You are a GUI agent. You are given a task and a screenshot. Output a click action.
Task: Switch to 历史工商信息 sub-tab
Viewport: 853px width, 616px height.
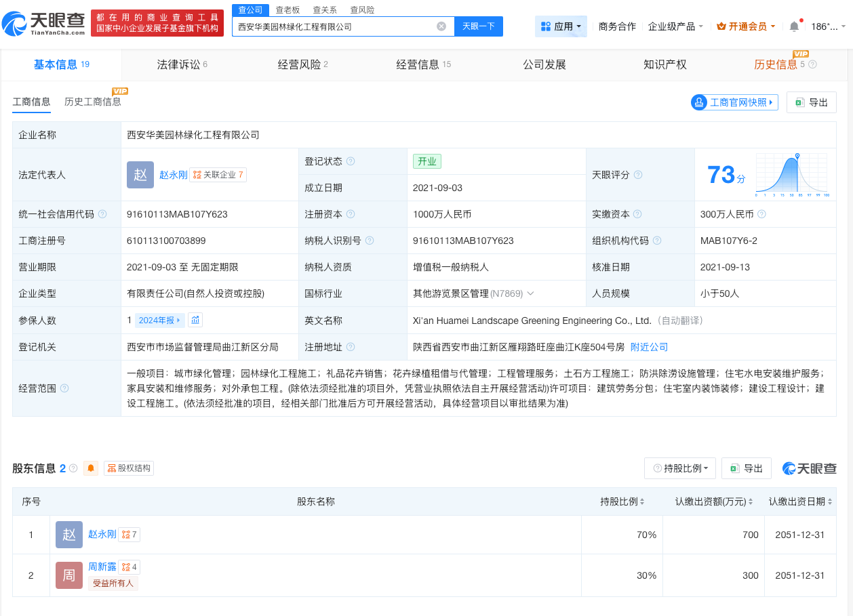(x=93, y=102)
